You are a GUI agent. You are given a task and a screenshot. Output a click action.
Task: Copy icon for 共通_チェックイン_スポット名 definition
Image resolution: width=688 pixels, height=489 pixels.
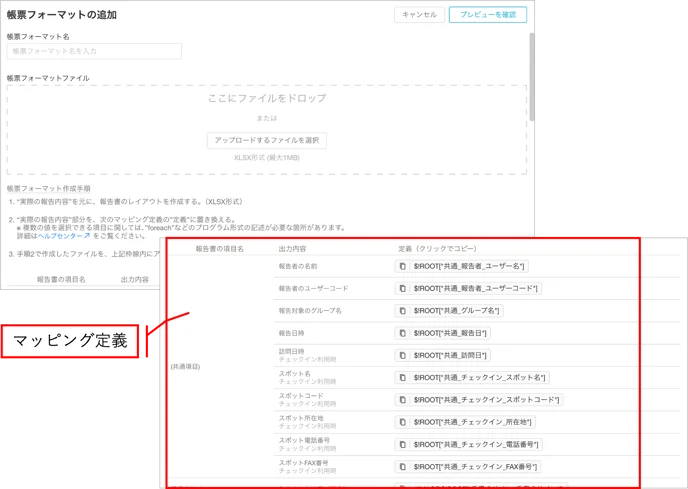click(402, 378)
